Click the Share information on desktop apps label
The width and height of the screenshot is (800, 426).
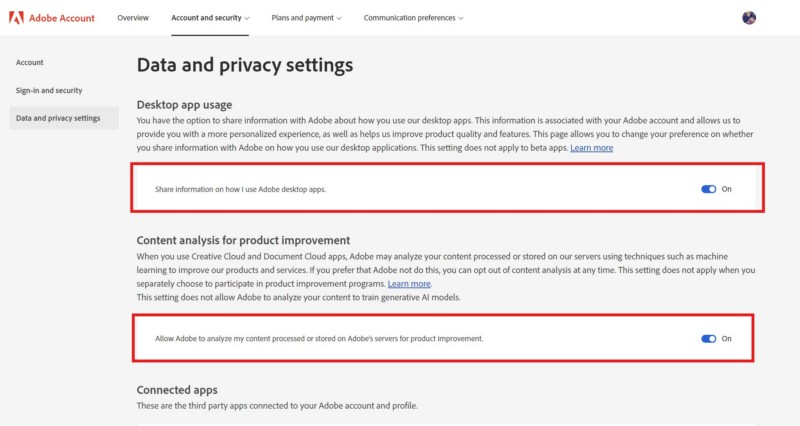point(240,188)
